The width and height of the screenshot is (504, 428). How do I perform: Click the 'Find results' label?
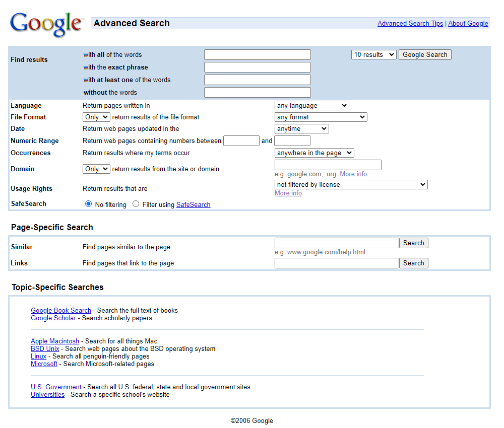(29, 60)
